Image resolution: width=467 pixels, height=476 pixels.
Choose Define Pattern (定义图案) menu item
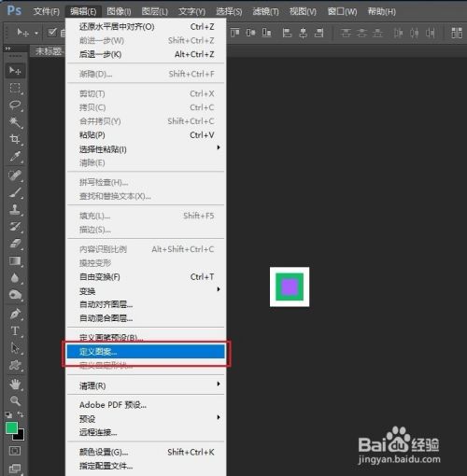(x=146, y=352)
